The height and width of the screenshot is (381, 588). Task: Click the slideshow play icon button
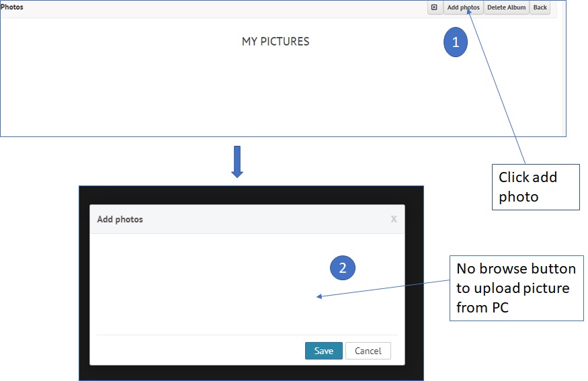434,7
